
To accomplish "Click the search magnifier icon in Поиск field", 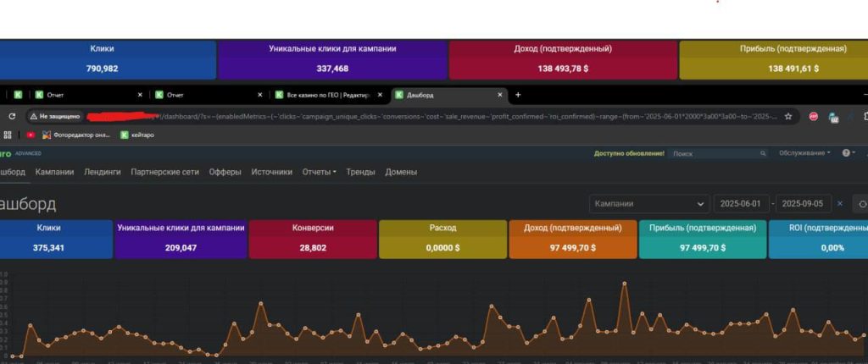I will [763, 153].
